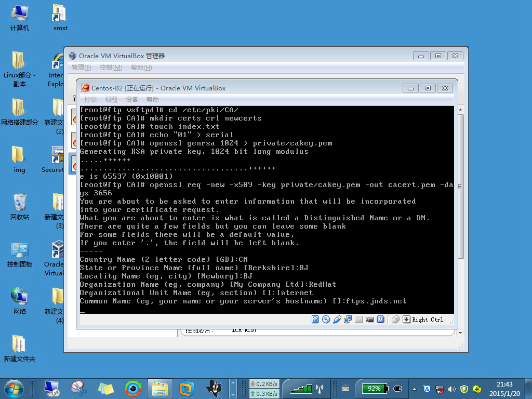Click network speed readout 0.2 KB/s
This screenshot has height=399, width=532.
coord(264,384)
